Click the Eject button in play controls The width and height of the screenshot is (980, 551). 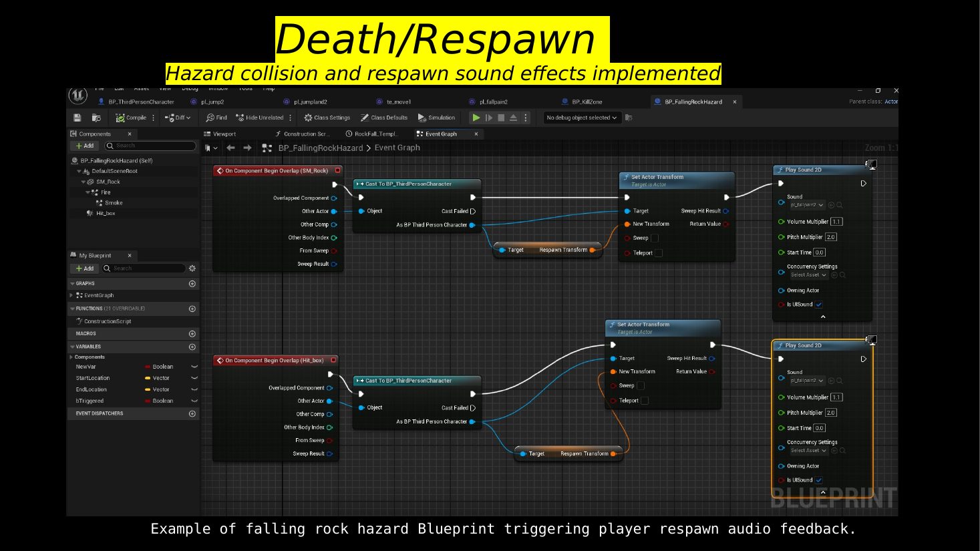point(513,118)
